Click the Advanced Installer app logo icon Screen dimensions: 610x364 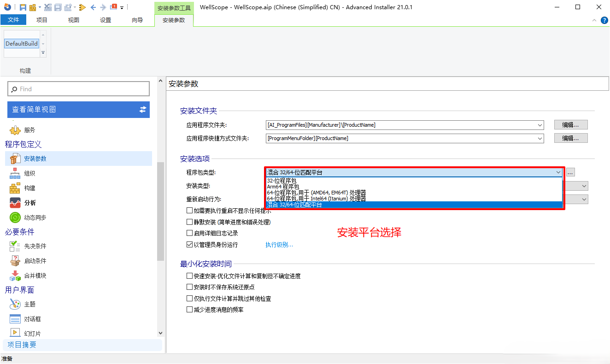7,7
